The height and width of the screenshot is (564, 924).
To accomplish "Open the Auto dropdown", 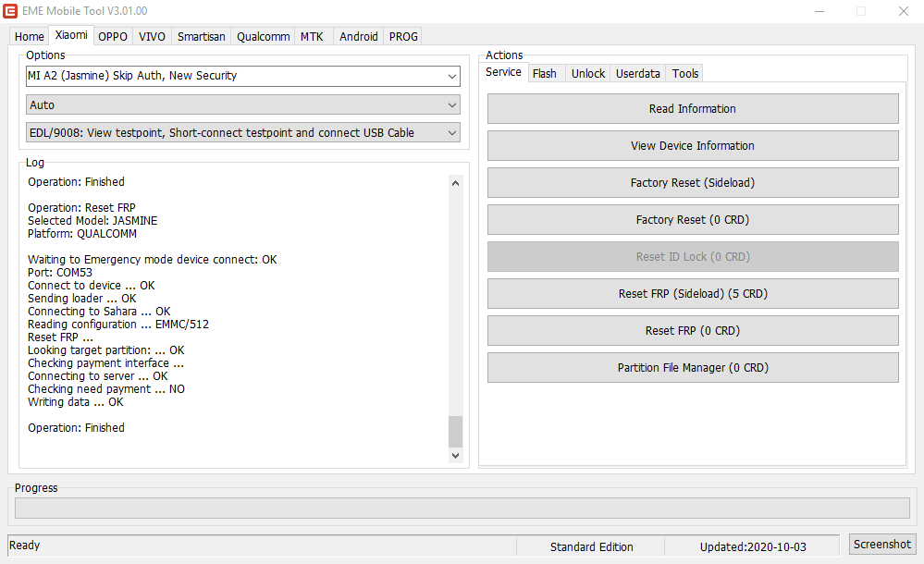I will pyautogui.click(x=242, y=104).
